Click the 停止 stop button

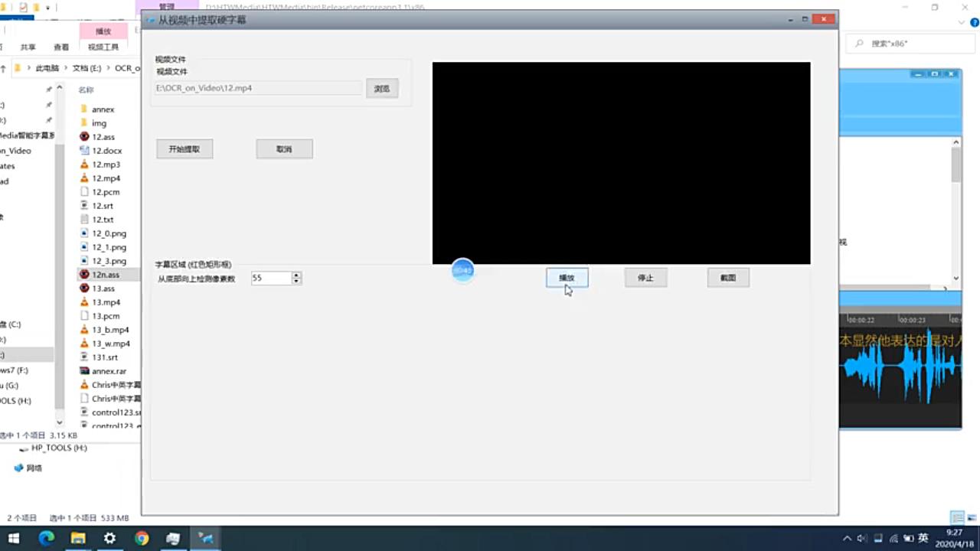tap(645, 278)
